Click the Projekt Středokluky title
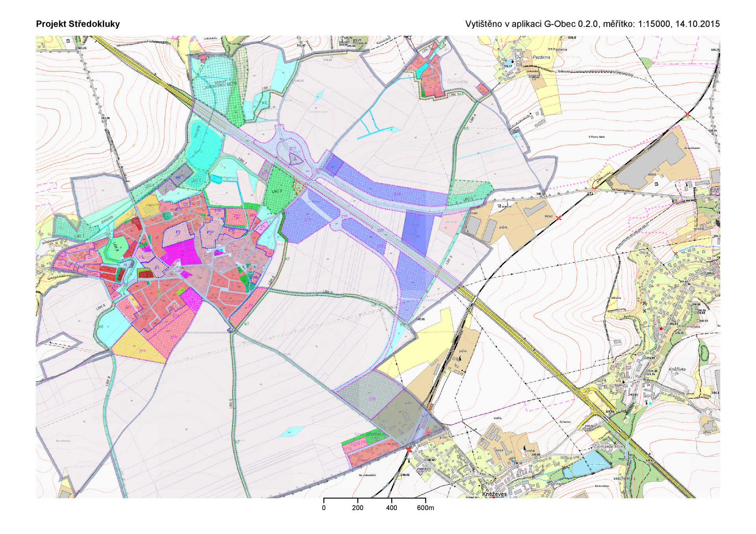The image size is (756, 534). click(78, 24)
